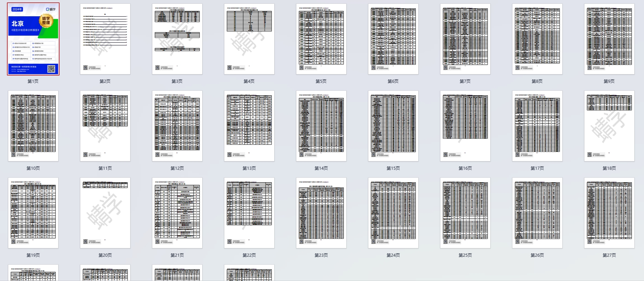Select the 第24页 page thumbnail

pos(393,213)
